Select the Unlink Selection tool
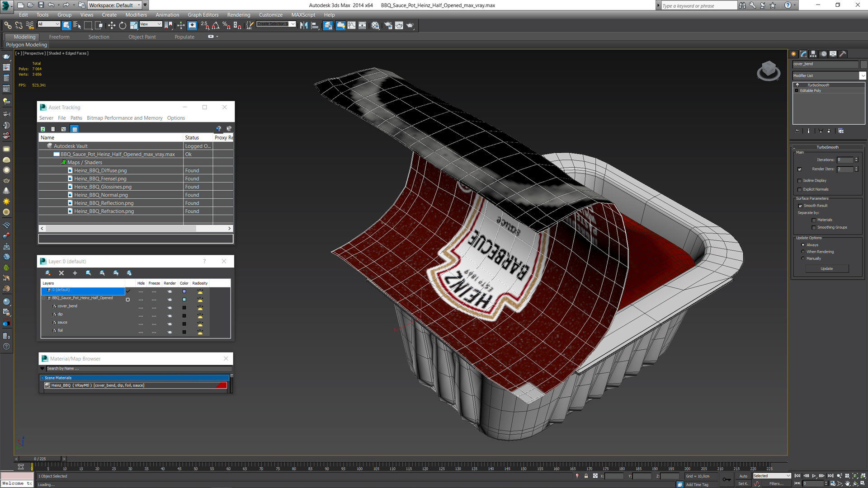The width and height of the screenshot is (868, 488). [19, 25]
